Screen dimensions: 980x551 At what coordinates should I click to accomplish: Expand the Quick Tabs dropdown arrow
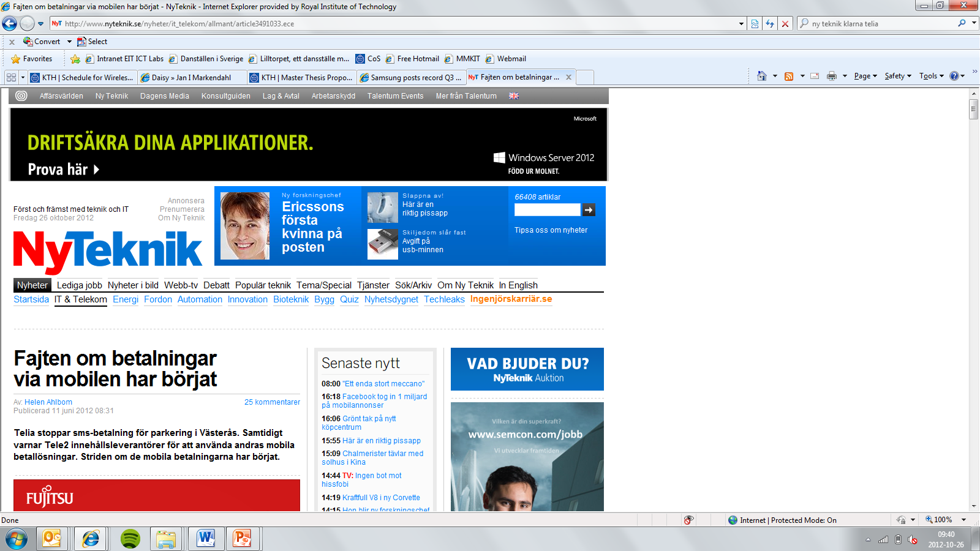pyautogui.click(x=23, y=78)
